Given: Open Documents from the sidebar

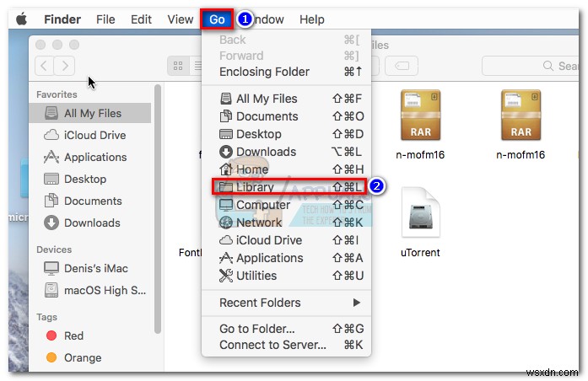Looking at the screenshot, I should pos(90,201).
